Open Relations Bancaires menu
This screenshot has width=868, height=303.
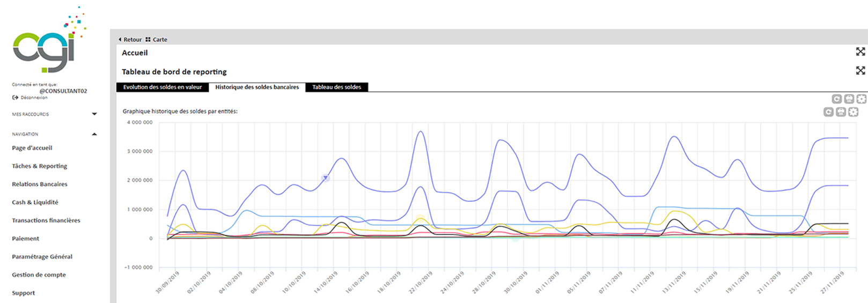pyautogui.click(x=40, y=184)
